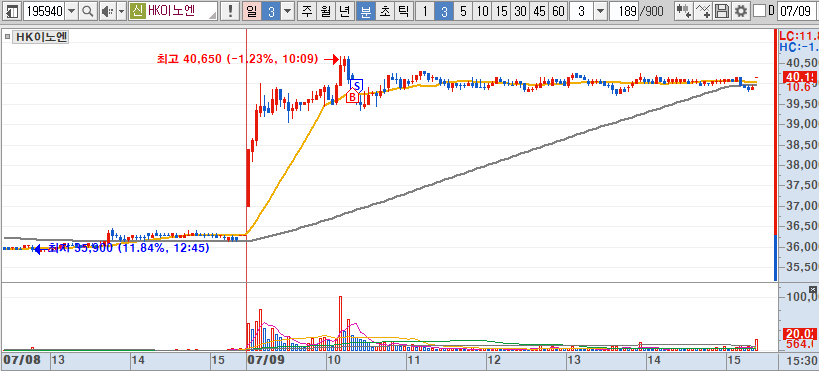Close volume pane with the x icon
Viewport: 819px width, 371px height.
tap(813, 289)
